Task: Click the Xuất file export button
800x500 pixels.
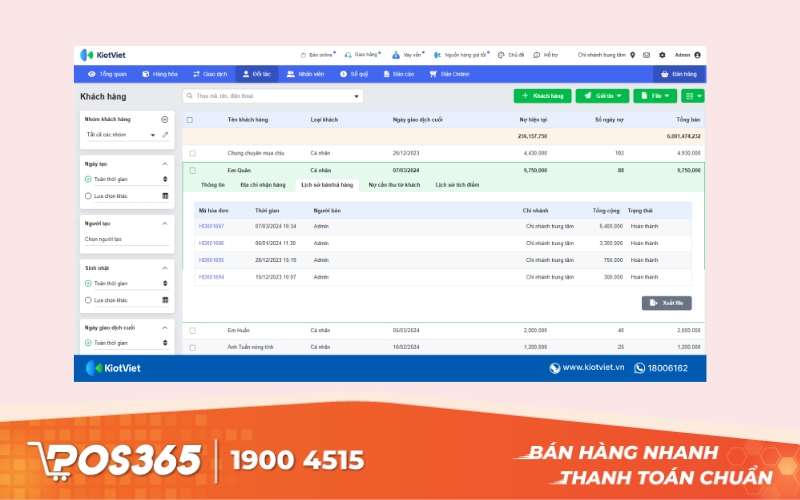Action: click(667, 303)
